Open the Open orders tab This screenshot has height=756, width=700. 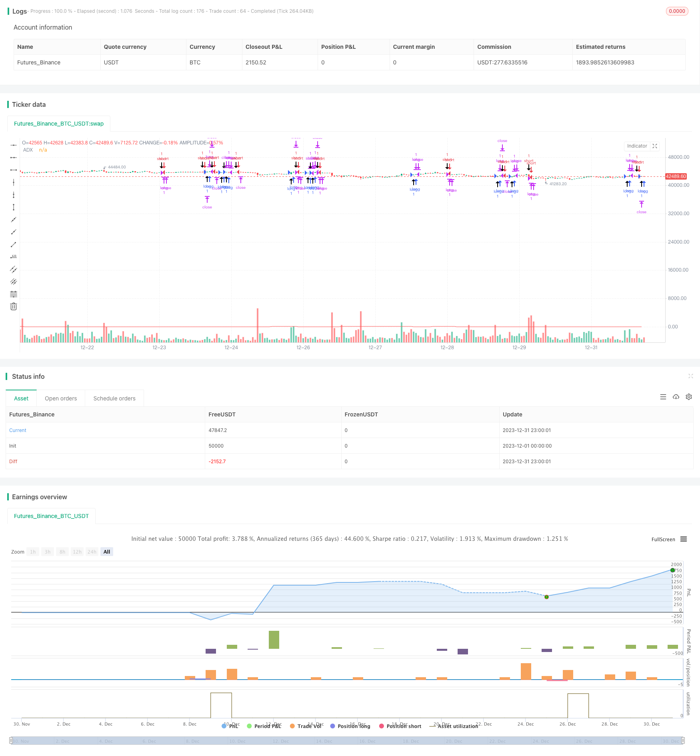[61, 398]
